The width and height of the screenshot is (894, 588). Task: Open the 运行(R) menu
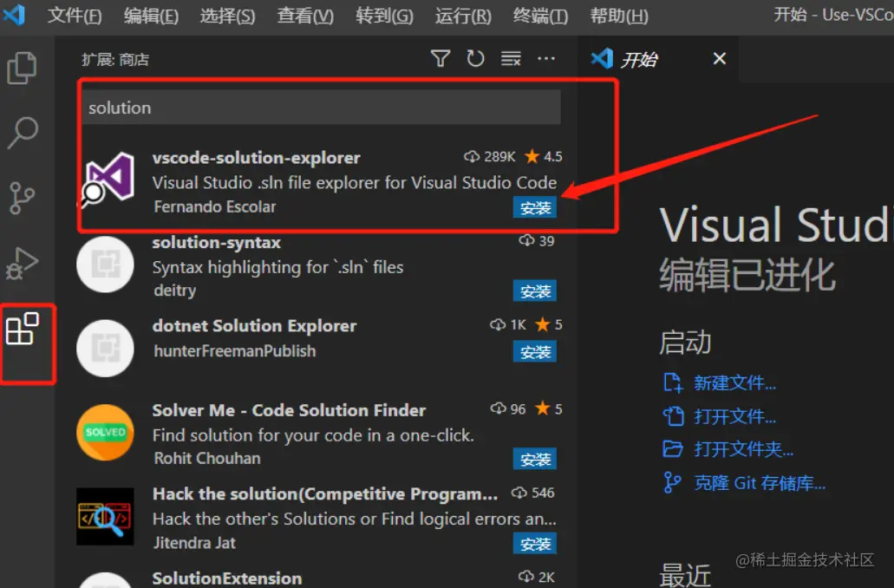(x=463, y=16)
